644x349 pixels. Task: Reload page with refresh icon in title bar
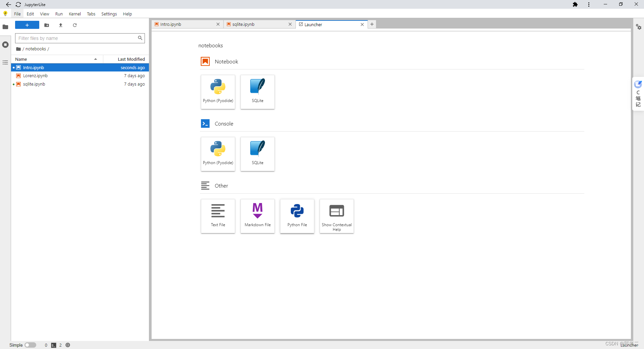coord(18,4)
